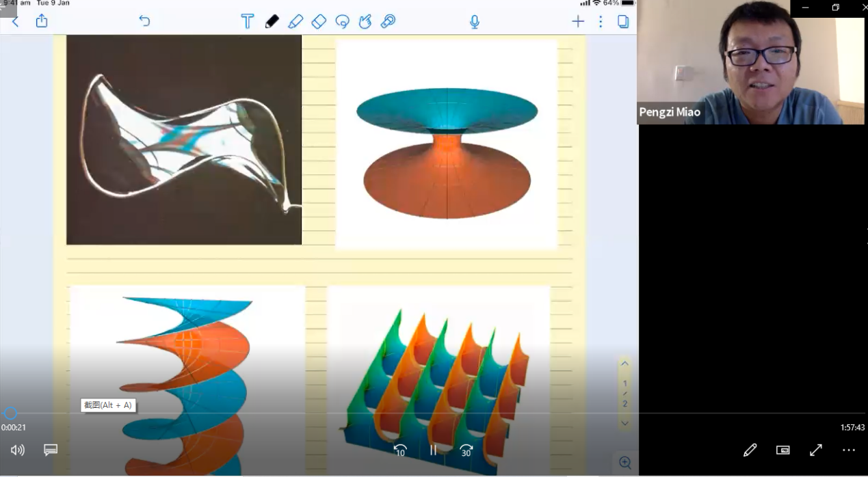
Task: Click the hand pointer tool icon
Action: click(365, 21)
